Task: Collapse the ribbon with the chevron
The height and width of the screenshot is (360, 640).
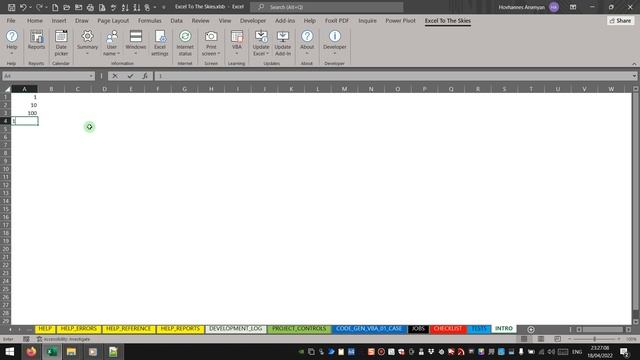Action: [634, 64]
